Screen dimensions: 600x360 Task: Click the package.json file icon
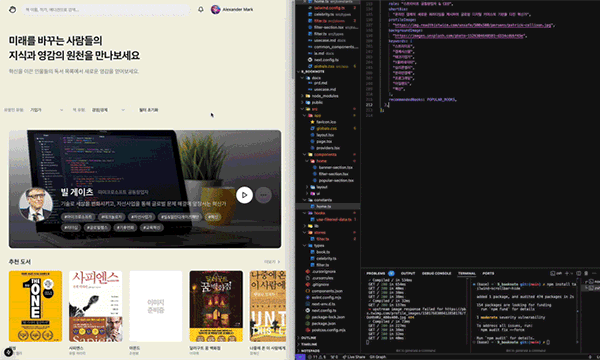pyautogui.click(x=308, y=324)
